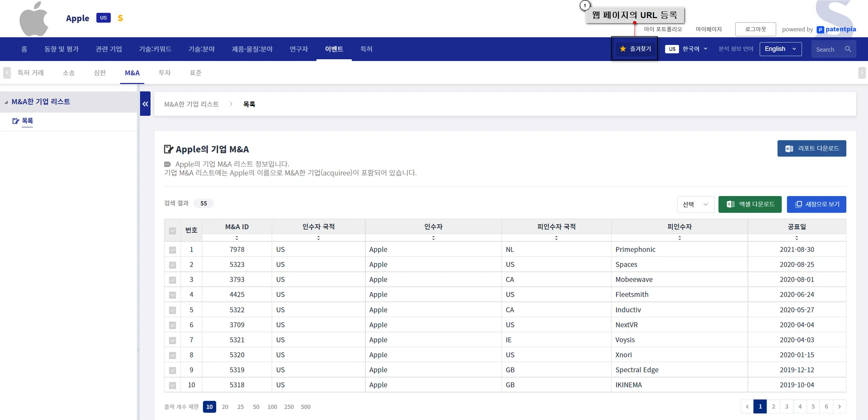
Task: Switch to the 표준 sub-tab
Action: [195, 73]
